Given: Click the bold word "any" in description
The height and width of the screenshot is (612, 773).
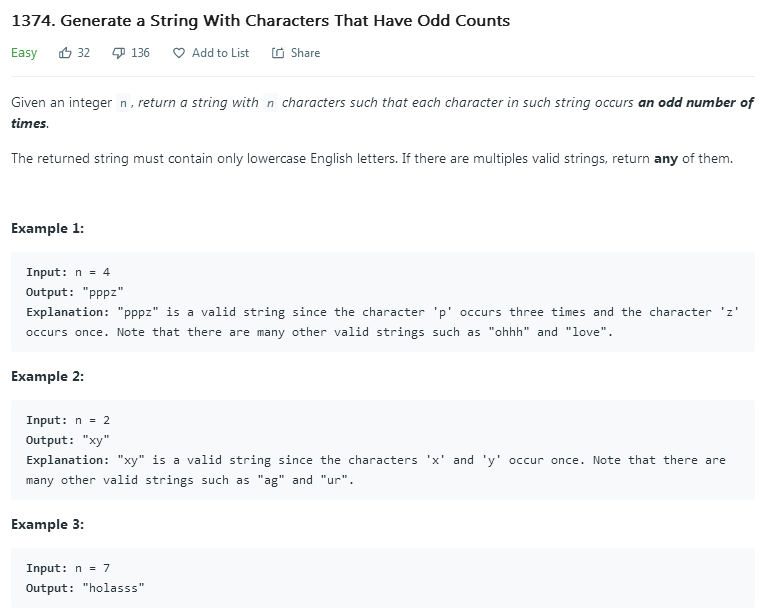Looking at the screenshot, I should [666, 159].
